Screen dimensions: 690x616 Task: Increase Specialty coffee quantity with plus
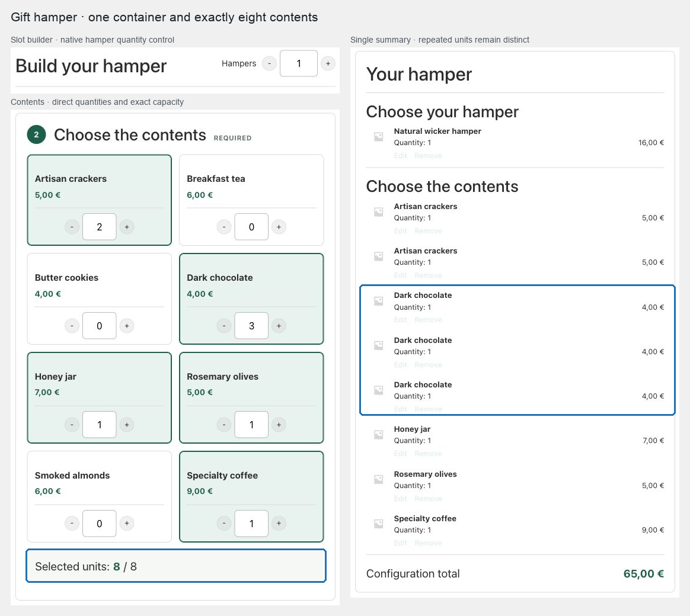279,523
